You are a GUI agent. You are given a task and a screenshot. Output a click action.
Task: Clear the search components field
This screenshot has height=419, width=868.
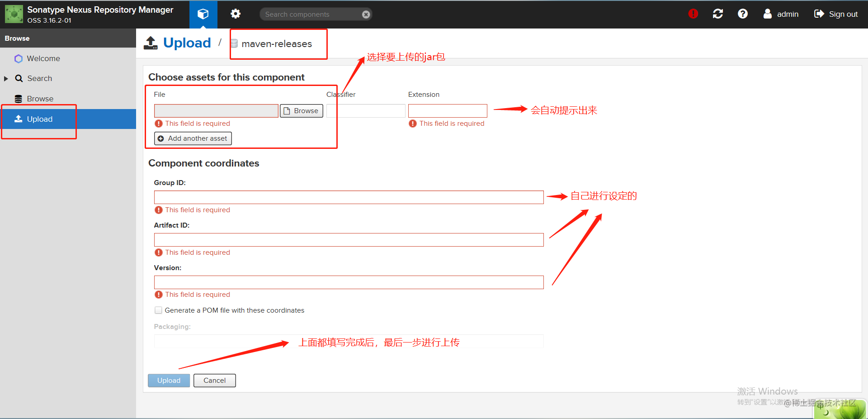(366, 14)
